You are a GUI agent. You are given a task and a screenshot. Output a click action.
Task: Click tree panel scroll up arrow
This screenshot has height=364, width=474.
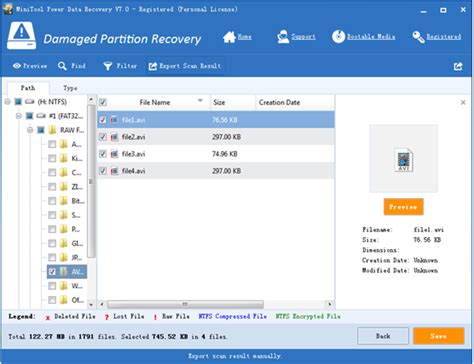pyautogui.click(x=91, y=100)
